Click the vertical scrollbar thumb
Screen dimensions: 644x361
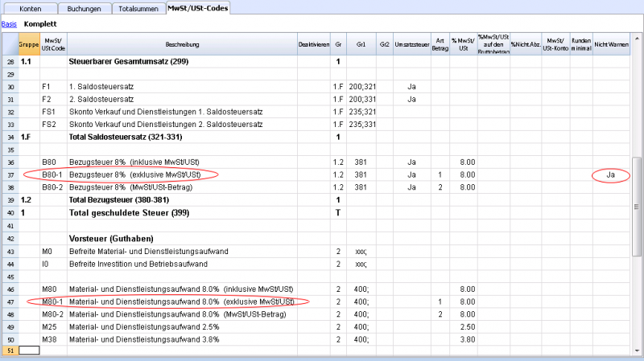pyautogui.click(x=637, y=207)
